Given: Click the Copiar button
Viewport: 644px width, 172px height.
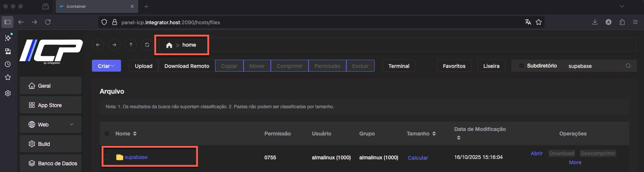Looking at the screenshot, I should 229,66.
